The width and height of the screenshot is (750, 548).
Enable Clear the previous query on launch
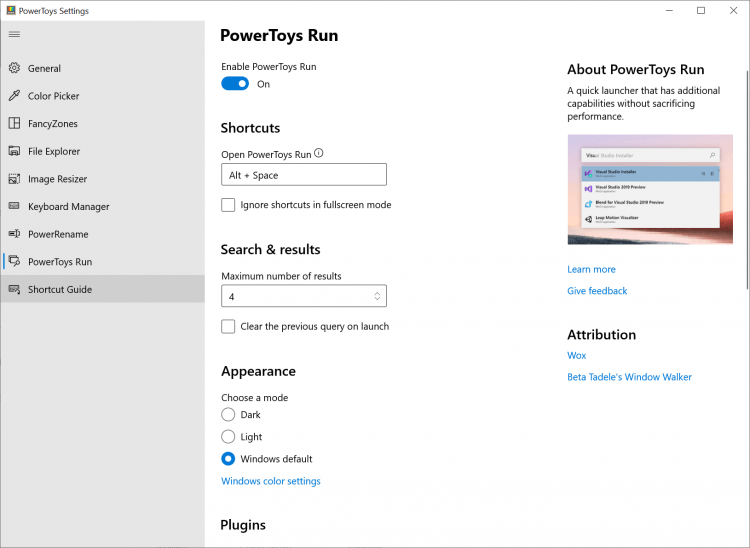228,326
